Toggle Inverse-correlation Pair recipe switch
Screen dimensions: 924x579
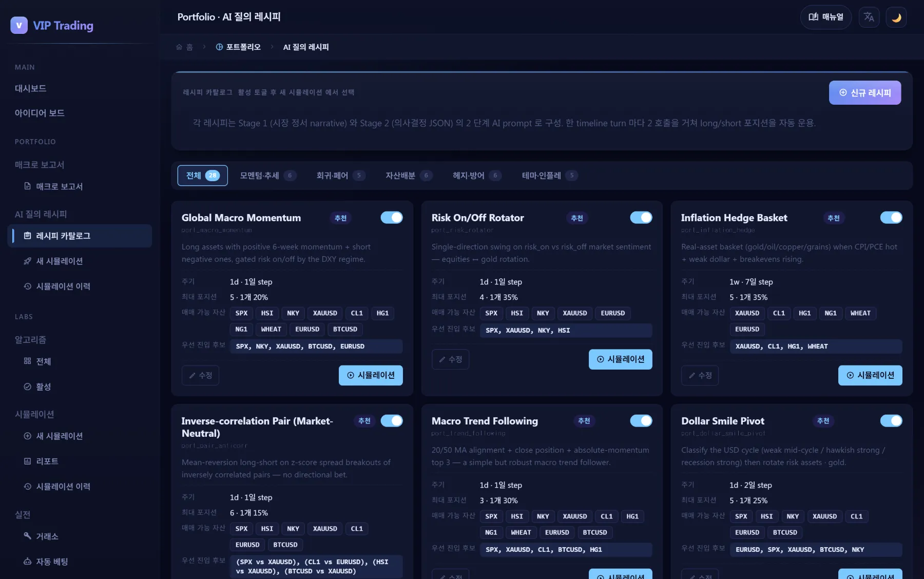click(392, 421)
